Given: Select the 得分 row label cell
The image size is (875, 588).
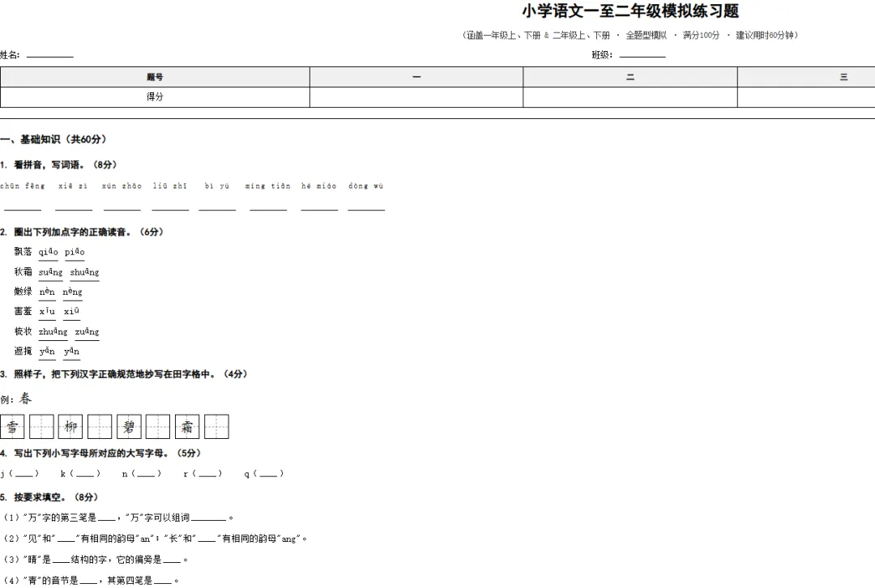Looking at the screenshot, I should coord(155,97).
